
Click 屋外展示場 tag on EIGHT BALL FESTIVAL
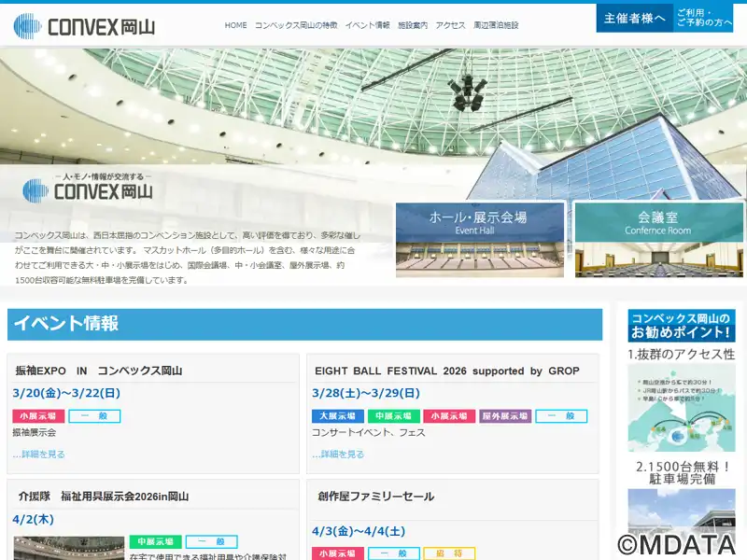point(505,416)
